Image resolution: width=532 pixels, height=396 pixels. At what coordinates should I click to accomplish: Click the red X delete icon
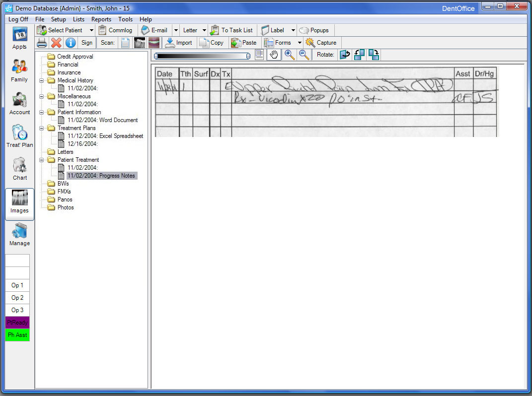56,43
